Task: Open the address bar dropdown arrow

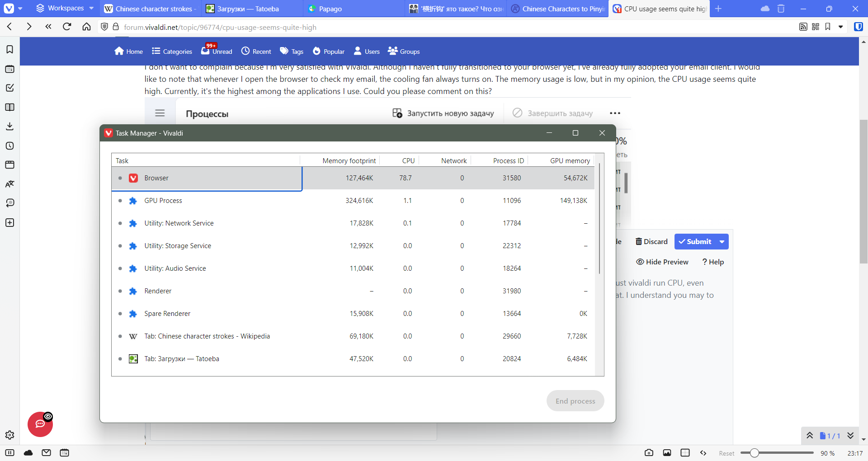Action: [841, 27]
